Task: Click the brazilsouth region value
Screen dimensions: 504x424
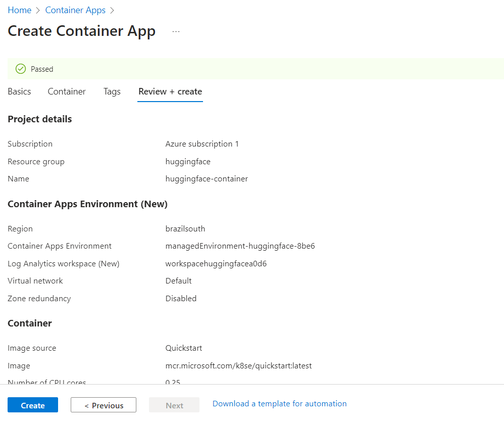Action: [x=185, y=228]
